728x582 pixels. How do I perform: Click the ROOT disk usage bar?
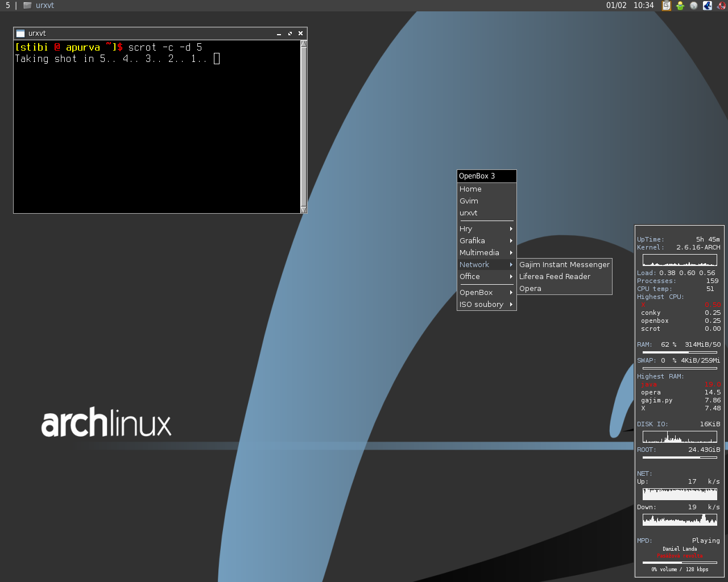pyautogui.click(x=680, y=458)
